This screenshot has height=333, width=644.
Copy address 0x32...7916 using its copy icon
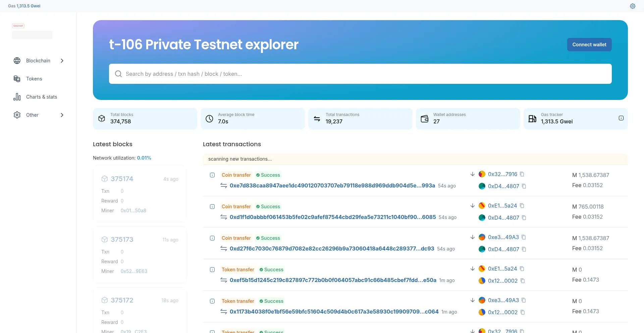pos(522,174)
